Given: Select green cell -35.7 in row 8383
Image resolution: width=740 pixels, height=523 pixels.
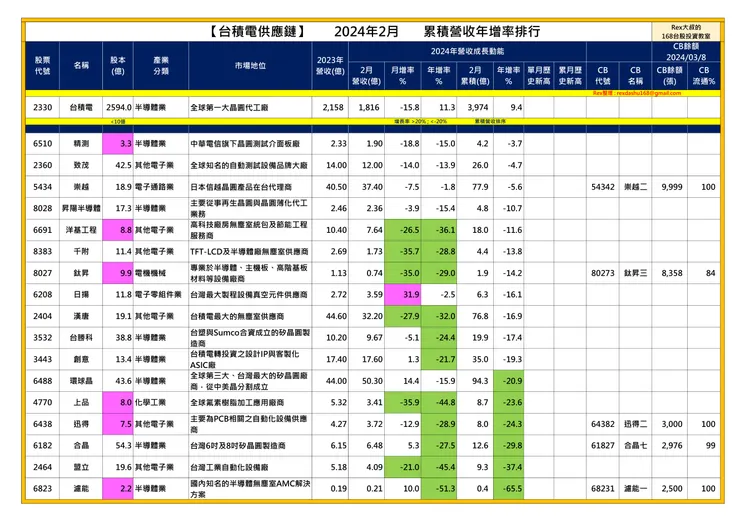Looking at the screenshot, I should (x=403, y=252).
